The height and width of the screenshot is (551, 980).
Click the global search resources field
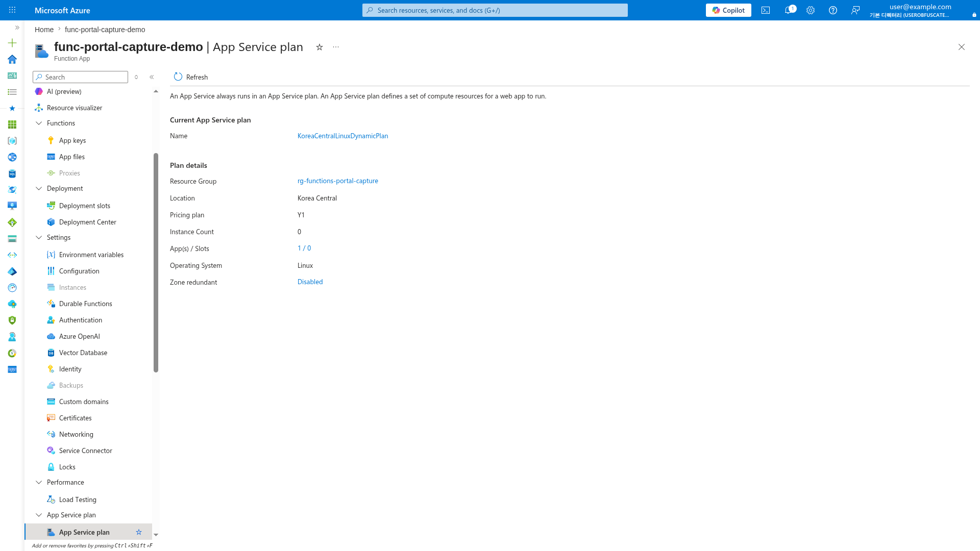point(495,10)
